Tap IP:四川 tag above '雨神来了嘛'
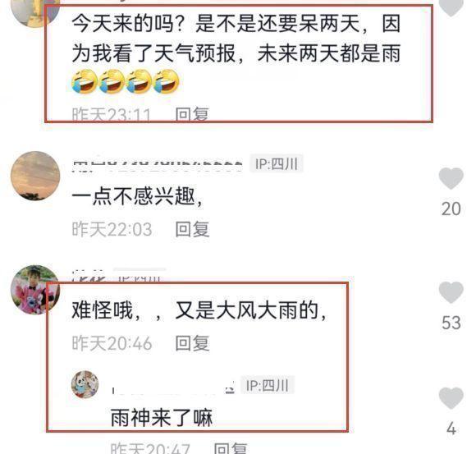 pyautogui.click(x=268, y=385)
